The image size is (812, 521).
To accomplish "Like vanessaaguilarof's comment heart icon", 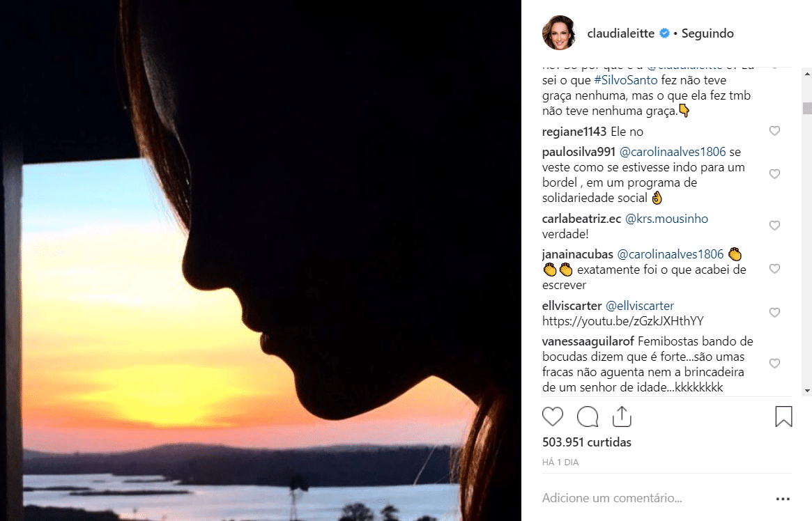I will [774, 363].
